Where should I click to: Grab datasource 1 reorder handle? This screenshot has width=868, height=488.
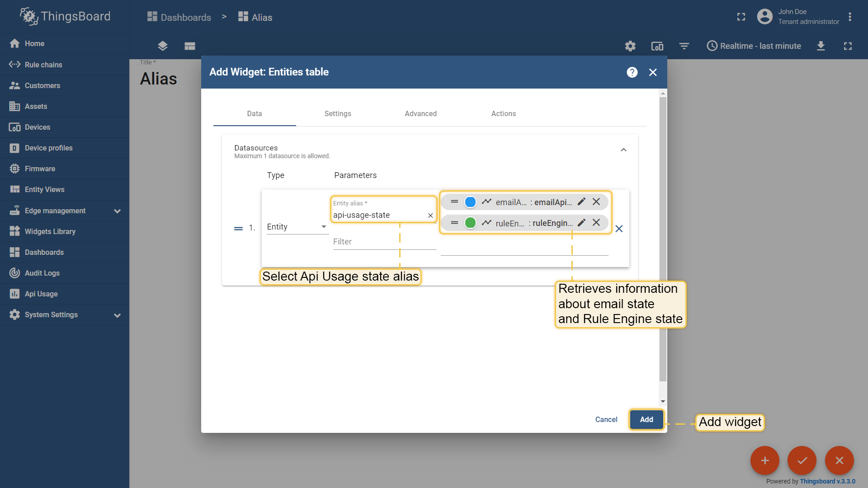coord(238,229)
